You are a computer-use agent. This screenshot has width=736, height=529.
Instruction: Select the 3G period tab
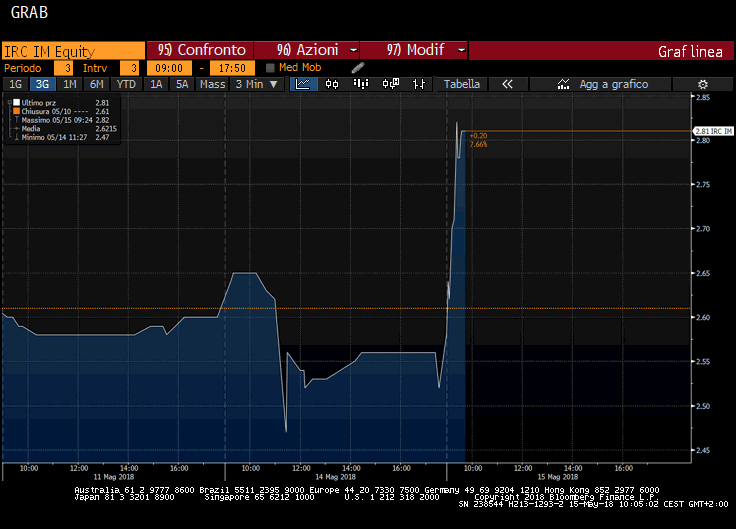(x=43, y=84)
